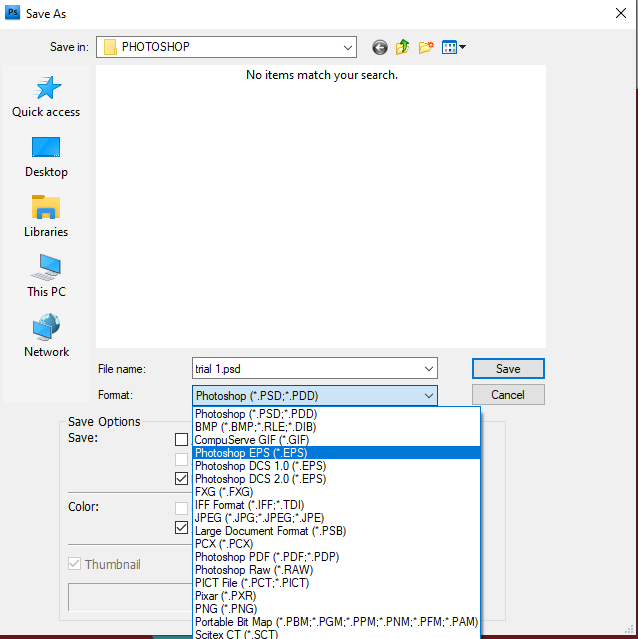The width and height of the screenshot is (638, 639).
Task: Open the View Menu icon
Action: [454, 47]
